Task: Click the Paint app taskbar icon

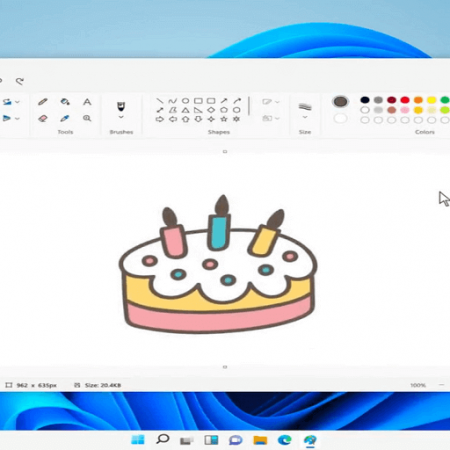Action: tap(310, 440)
